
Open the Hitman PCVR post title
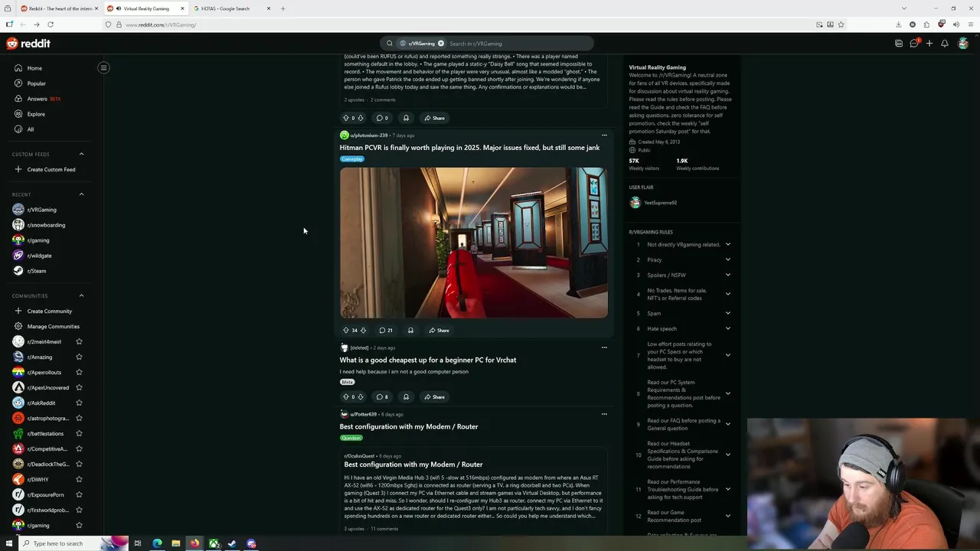pos(469,148)
